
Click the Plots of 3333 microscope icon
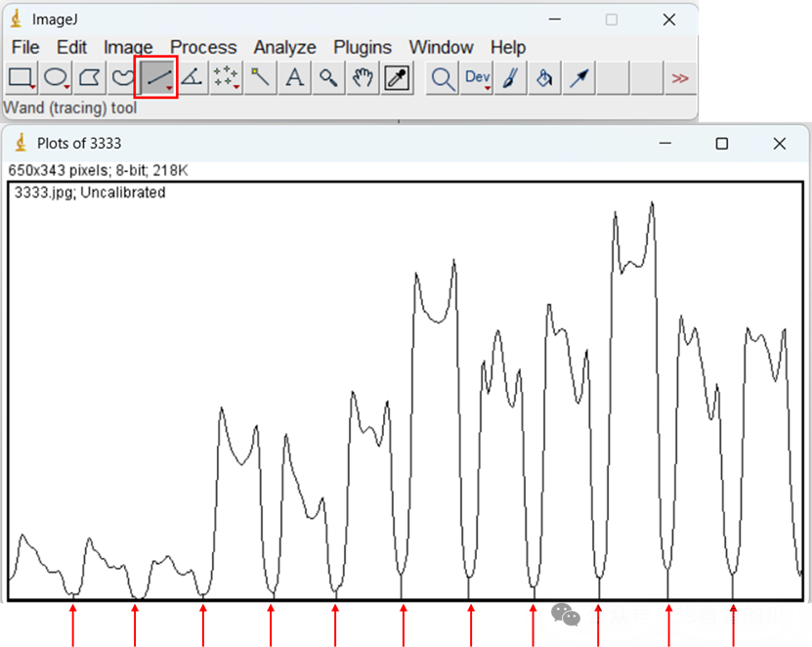pos(21,143)
